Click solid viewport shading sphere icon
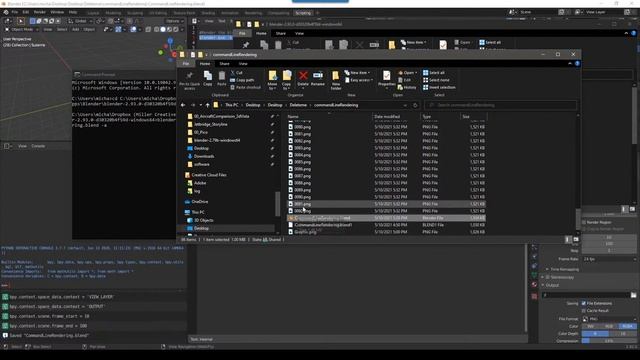640x360 pixels. pos(163,29)
